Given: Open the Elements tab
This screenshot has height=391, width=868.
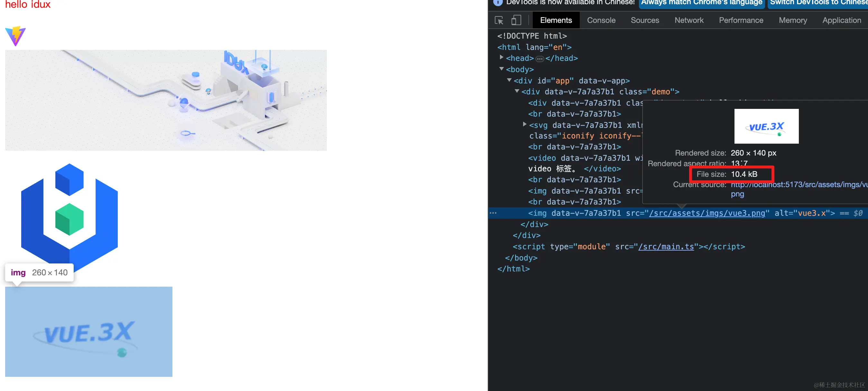Looking at the screenshot, I should [556, 20].
